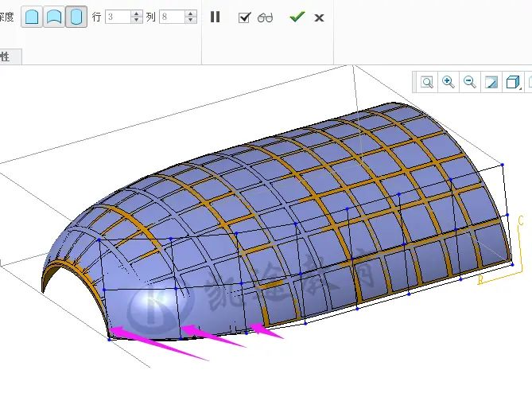The width and height of the screenshot is (532, 401).
Task: Cancel the feature with the X icon
Action: tap(319, 18)
